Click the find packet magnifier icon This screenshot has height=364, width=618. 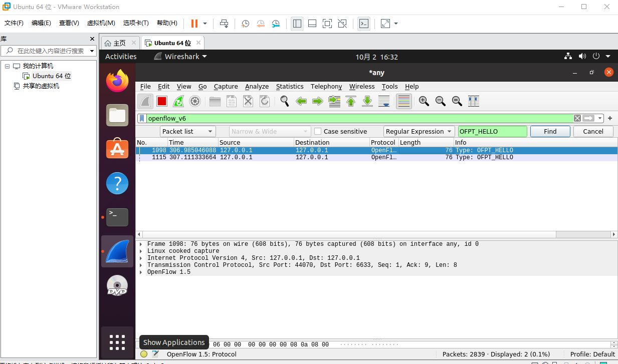tap(285, 101)
